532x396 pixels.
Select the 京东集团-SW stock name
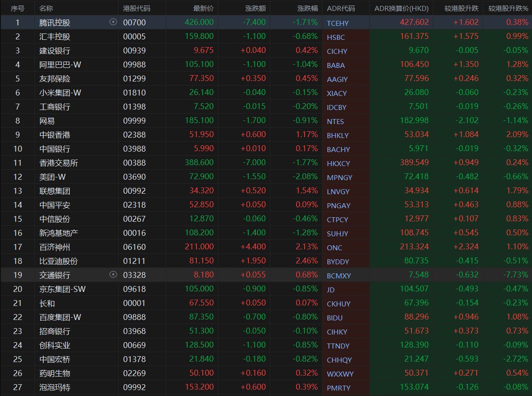[62, 289]
